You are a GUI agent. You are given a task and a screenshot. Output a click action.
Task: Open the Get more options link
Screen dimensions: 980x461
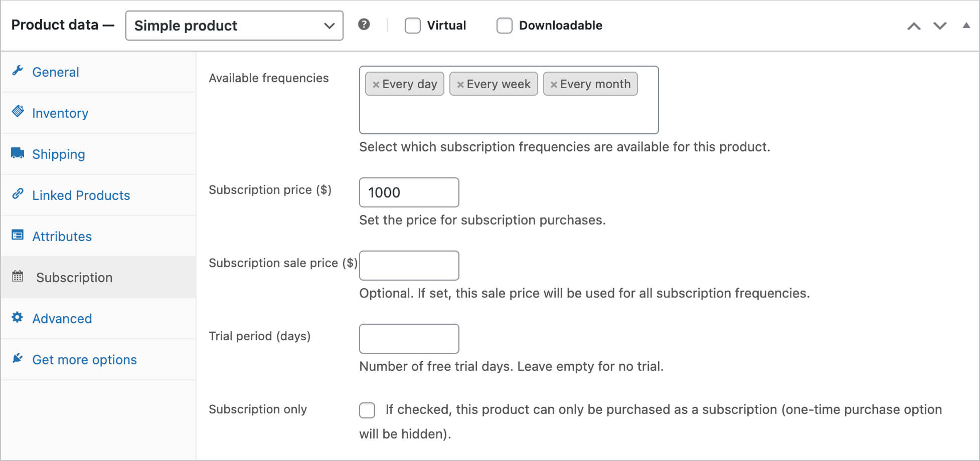[84, 360]
